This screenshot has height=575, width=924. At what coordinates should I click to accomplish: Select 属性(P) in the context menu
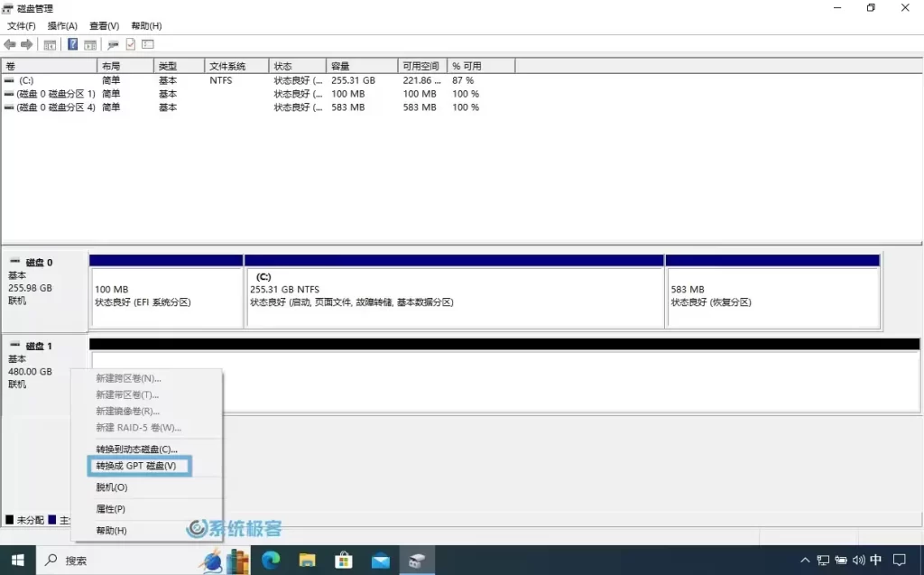[111, 509]
